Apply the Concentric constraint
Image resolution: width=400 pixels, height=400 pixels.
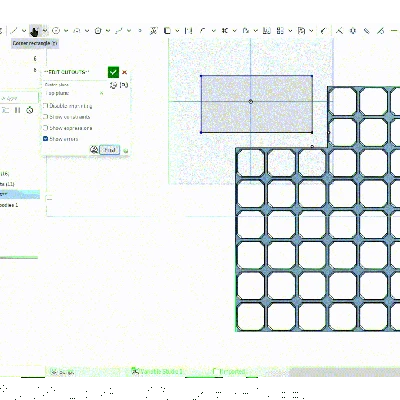[353, 31]
